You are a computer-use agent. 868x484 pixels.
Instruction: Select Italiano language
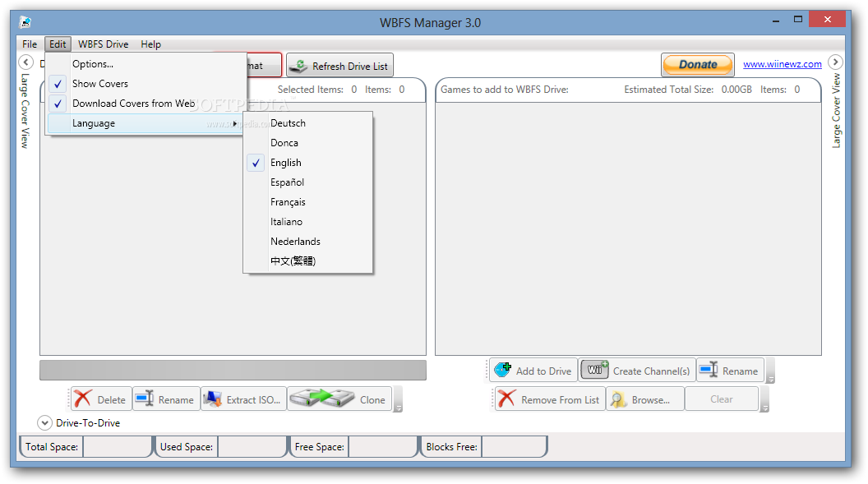pos(307,222)
